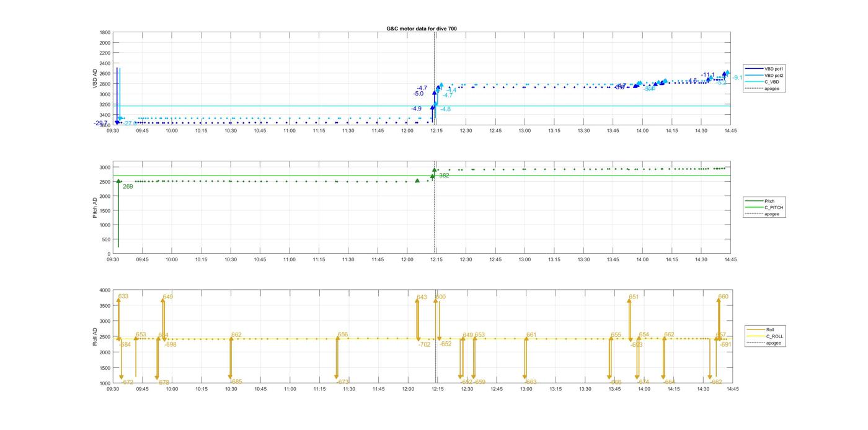Click the '-659' roll data label
This screenshot has height=430, width=868.
tap(480, 382)
